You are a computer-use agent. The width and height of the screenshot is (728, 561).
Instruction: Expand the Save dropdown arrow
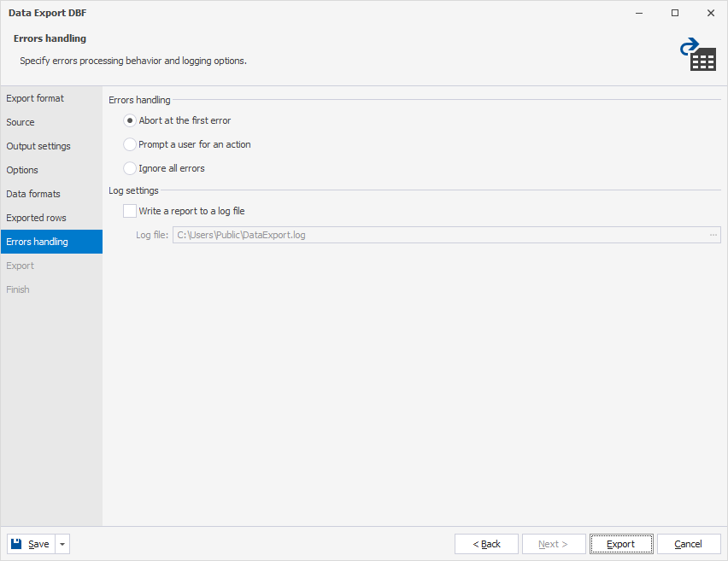pyautogui.click(x=62, y=544)
